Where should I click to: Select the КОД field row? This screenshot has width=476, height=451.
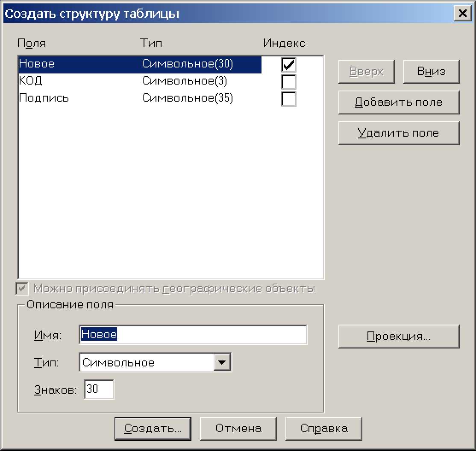[x=31, y=81]
